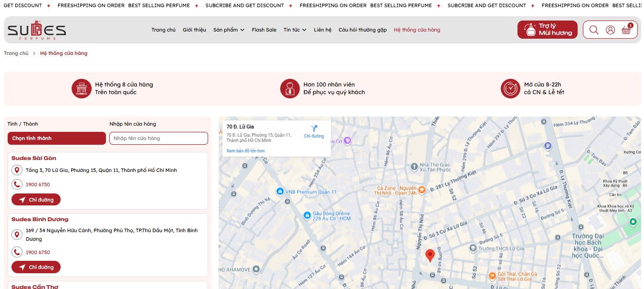
Task: Click the Trợ lý Mùi hương button
Action: pyautogui.click(x=548, y=30)
